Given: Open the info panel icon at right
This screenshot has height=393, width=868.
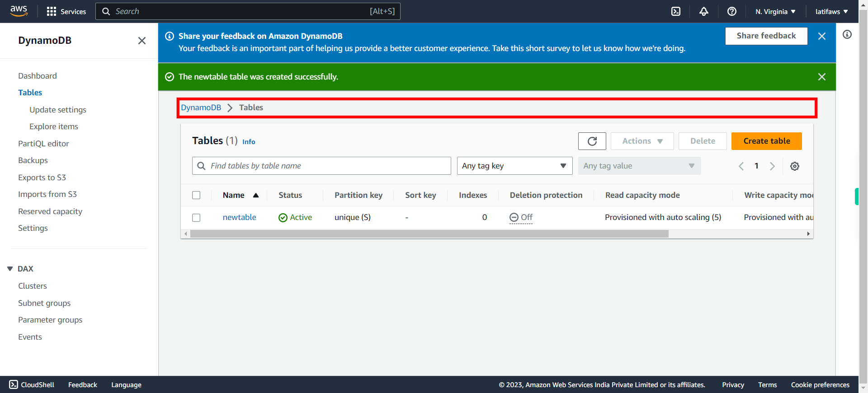Looking at the screenshot, I should [847, 34].
